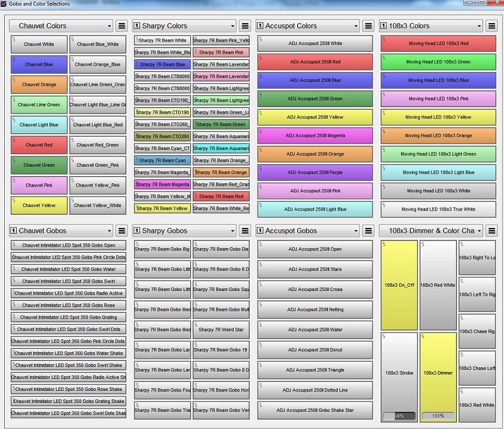Choose Chauvet Gobo Open
Image resolution: width=504 pixels, height=429 pixels.
pyautogui.click(x=68, y=245)
